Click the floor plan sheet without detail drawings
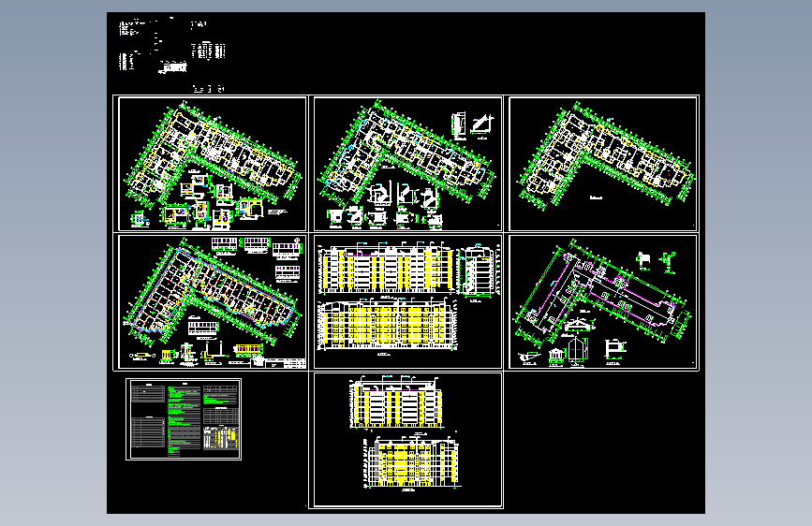Image resolution: width=812 pixels, height=526 pixels. click(603, 164)
